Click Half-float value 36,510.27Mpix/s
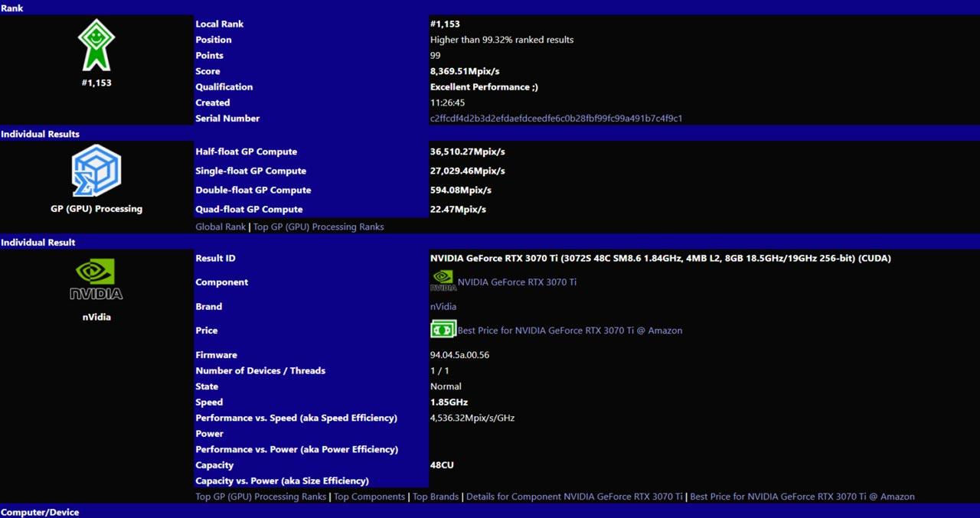Image resolution: width=980 pixels, height=518 pixels. 468,151
